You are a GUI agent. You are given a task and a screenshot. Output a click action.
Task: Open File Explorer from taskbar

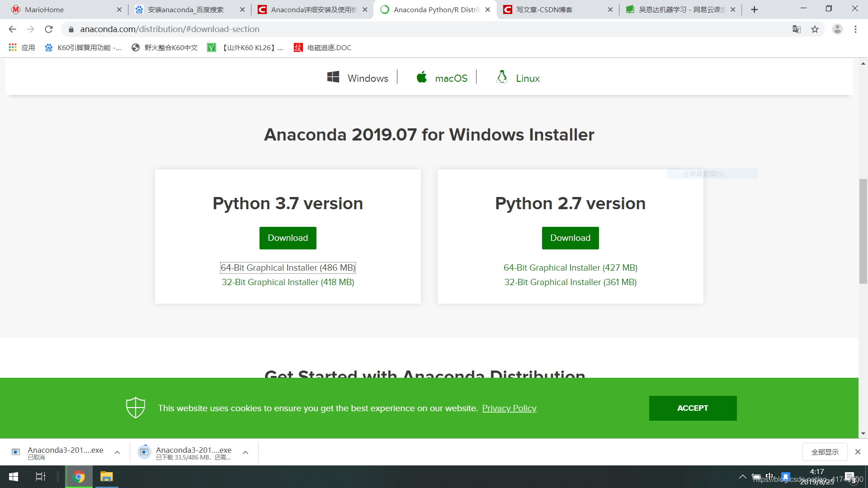click(x=106, y=477)
